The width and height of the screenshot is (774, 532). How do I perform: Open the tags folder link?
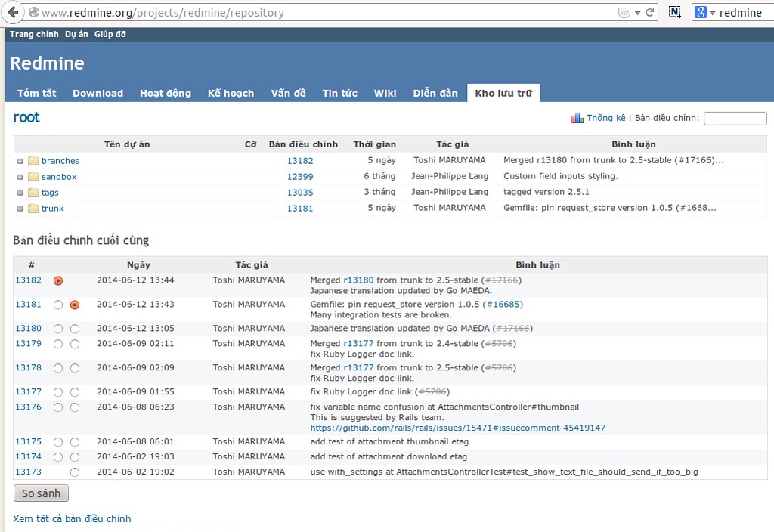50,193
